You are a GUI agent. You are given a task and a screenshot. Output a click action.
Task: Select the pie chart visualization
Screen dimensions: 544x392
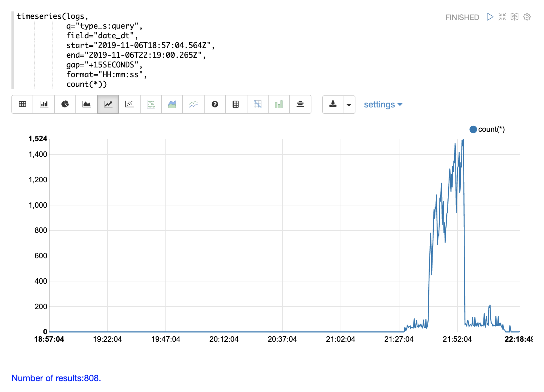click(x=65, y=104)
